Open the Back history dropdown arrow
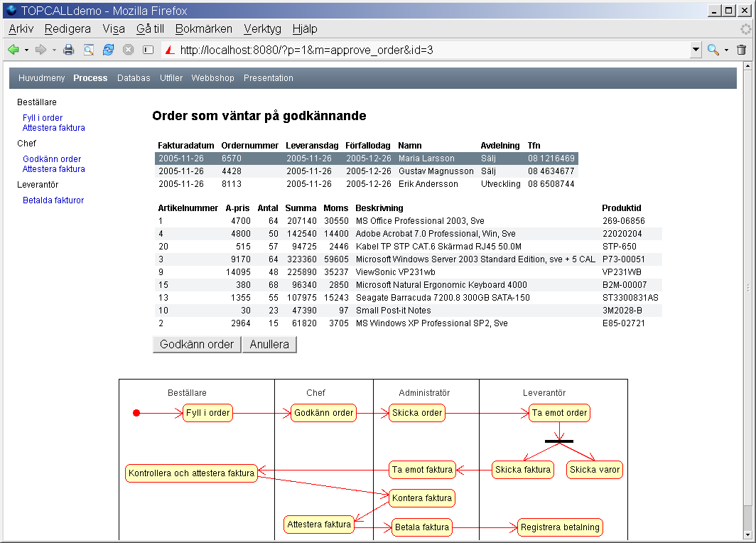This screenshot has width=756, height=543. pyautogui.click(x=26, y=50)
